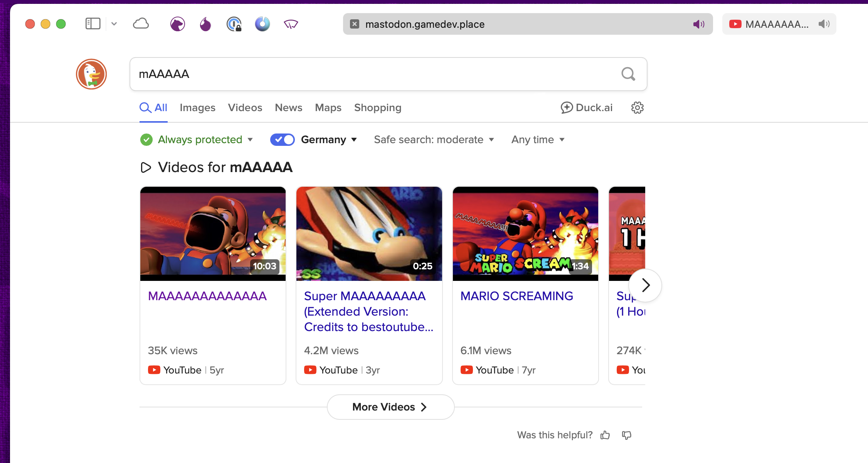The width and height of the screenshot is (868, 463).
Task: Switch to the Videos tab
Action: coord(245,108)
